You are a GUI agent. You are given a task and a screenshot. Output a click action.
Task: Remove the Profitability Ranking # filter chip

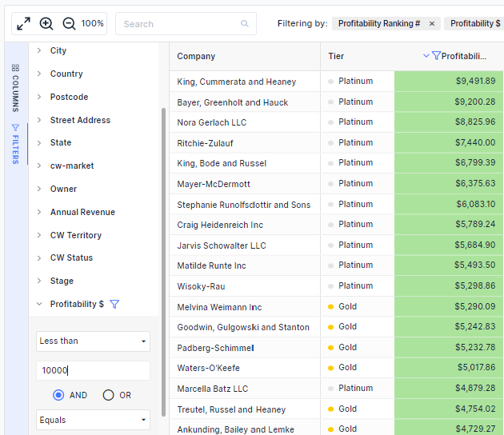tap(432, 24)
